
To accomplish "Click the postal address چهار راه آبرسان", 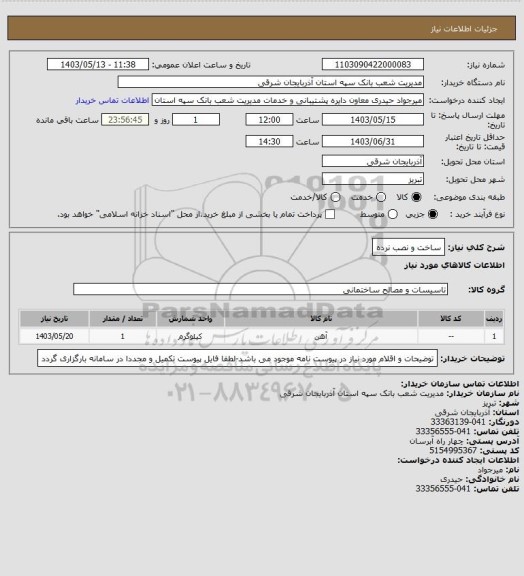I will 437,441.
